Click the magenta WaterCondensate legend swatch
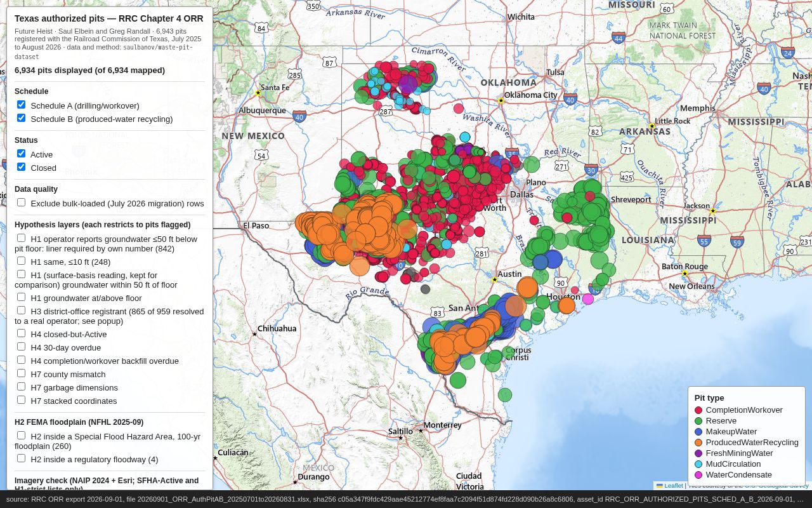 coord(698,475)
